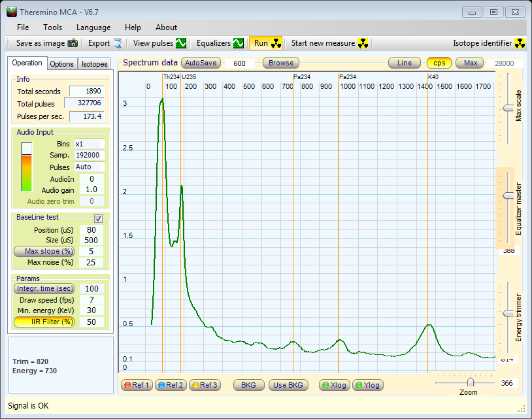Image resolution: width=532 pixels, height=419 pixels.
Task: Open the Language menu
Action: (x=93, y=27)
